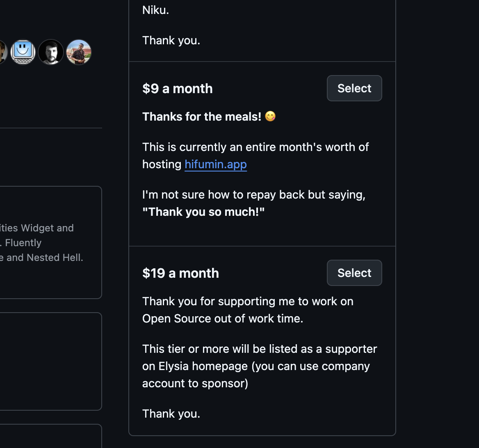Open the hifumin.app link
479x448 pixels.
(x=216, y=164)
